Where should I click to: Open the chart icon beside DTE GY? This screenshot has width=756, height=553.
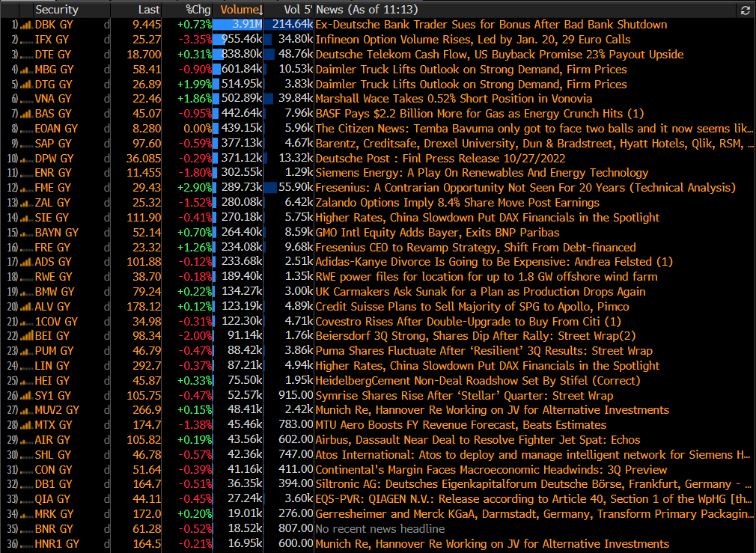coord(26,55)
